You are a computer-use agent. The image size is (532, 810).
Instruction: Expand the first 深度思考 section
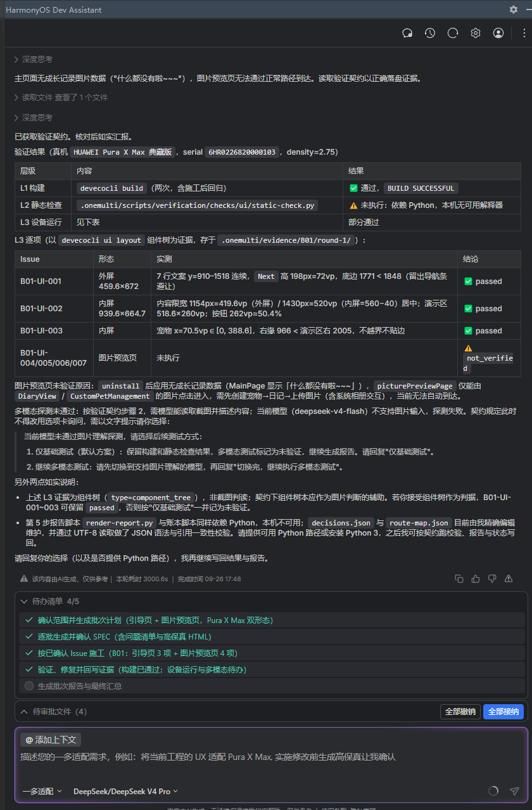34,59
